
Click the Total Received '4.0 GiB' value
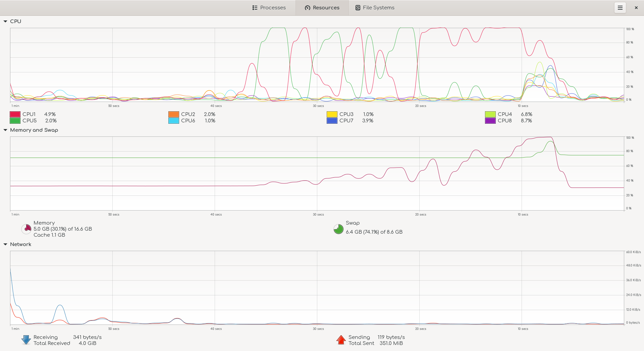[88, 343]
